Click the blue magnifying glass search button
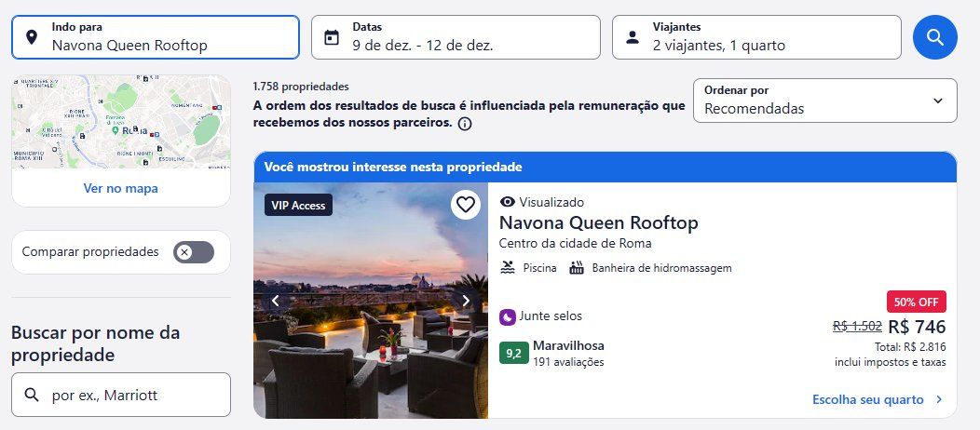Viewport: 980px width, 430px height. coord(934,37)
